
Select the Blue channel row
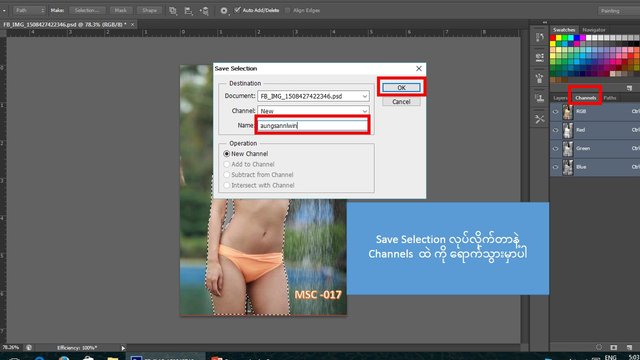[595, 167]
